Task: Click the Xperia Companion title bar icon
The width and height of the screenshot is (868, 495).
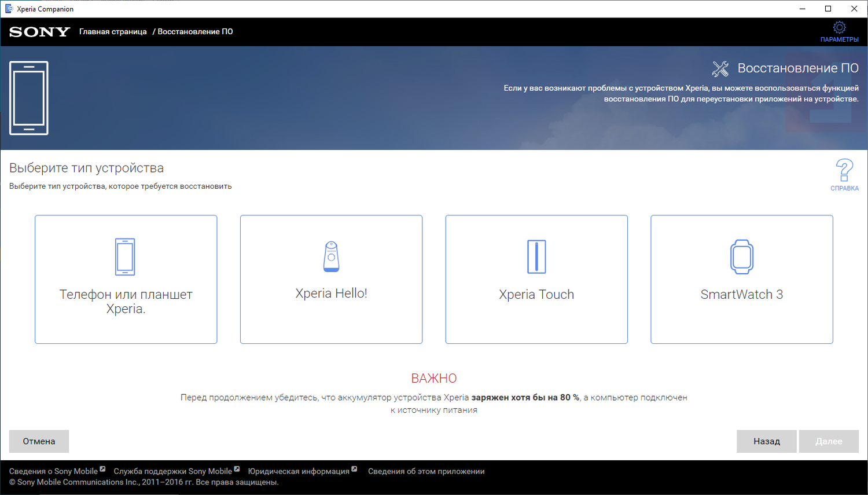Action: pyautogui.click(x=9, y=9)
